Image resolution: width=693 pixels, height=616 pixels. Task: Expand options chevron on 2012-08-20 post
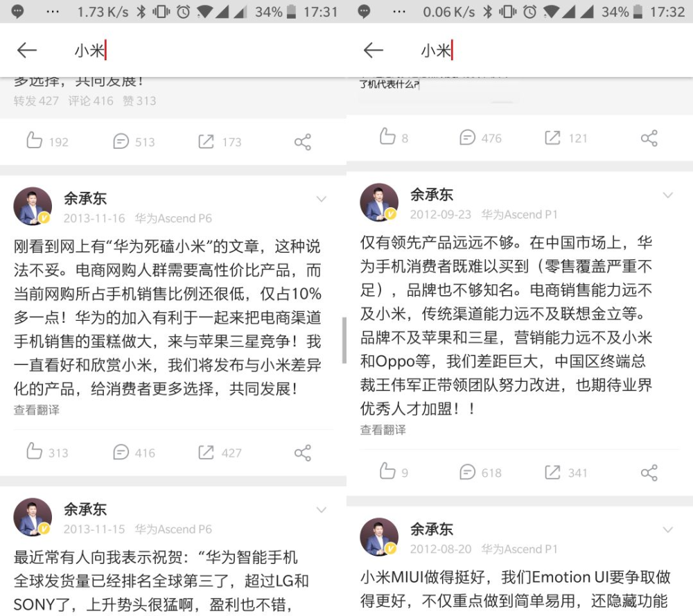[x=668, y=530]
